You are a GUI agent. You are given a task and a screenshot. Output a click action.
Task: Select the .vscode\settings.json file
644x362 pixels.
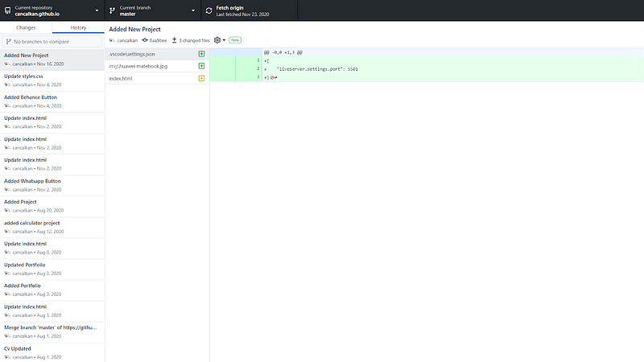pyautogui.click(x=157, y=54)
